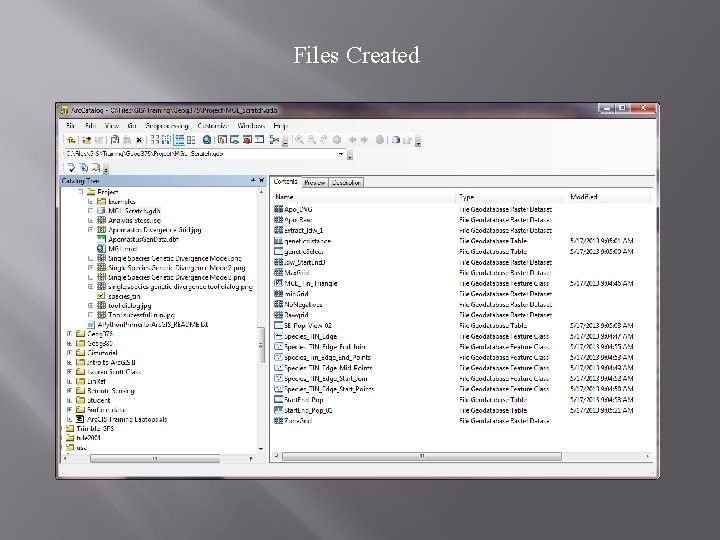Image resolution: width=720 pixels, height=540 pixels.
Task: Open the Edit menu
Action: click(90, 126)
